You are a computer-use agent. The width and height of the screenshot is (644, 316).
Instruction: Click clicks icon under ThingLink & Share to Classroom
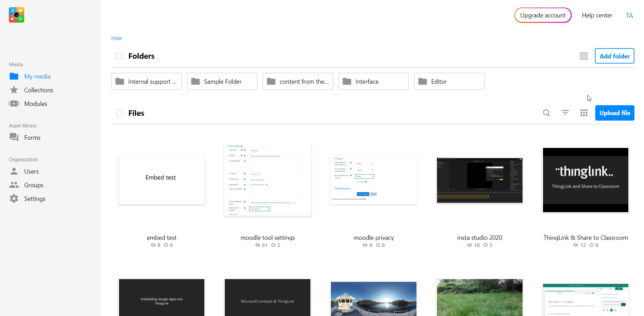(591, 245)
